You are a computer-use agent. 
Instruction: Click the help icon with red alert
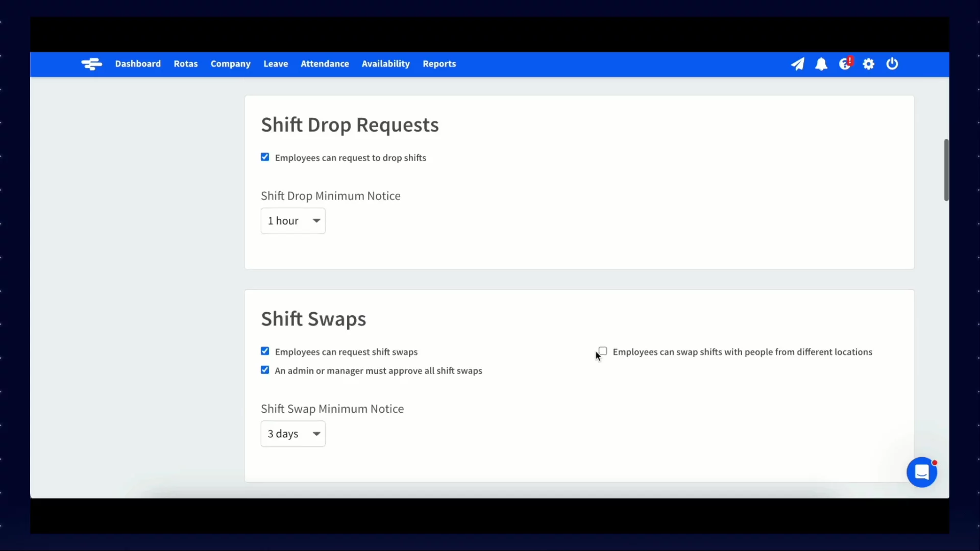point(845,64)
